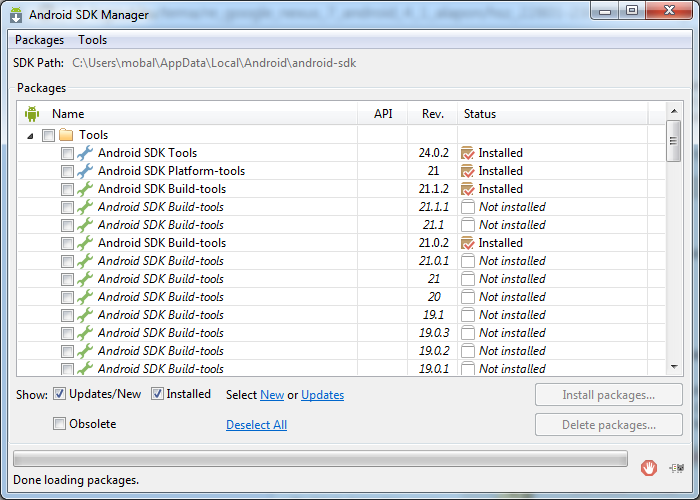Click Not installed text for Build-tools 19.0.3
This screenshot has width=700, height=500.
[512, 333]
